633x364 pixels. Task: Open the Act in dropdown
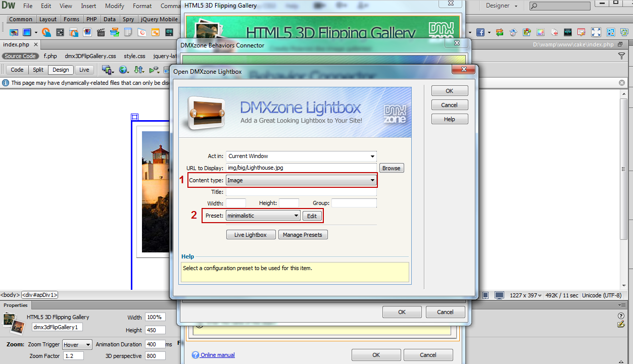301,156
